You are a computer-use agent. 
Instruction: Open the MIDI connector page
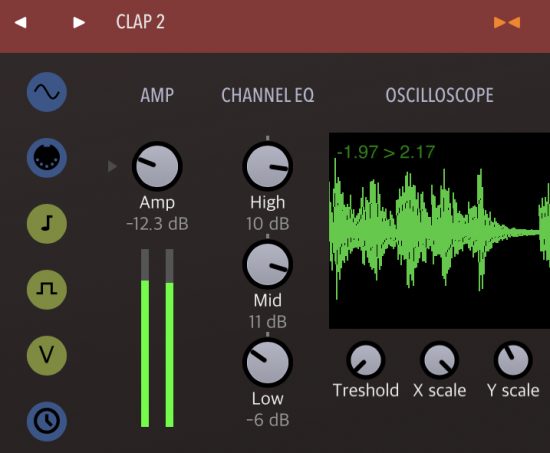click(x=47, y=158)
